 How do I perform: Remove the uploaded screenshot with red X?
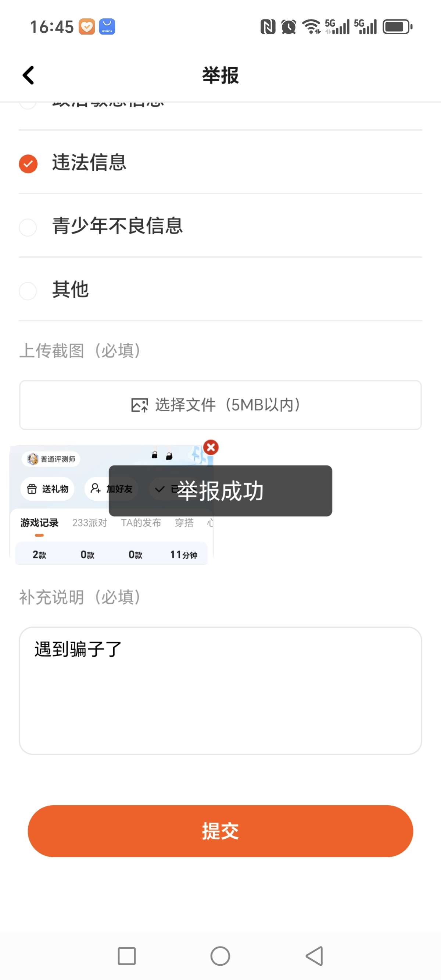point(211,447)
